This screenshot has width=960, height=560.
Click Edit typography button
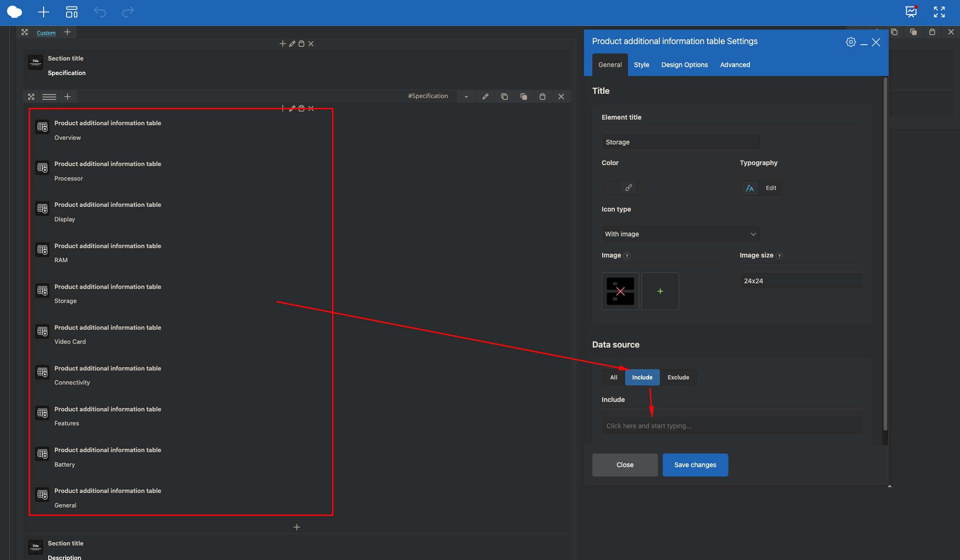[x=771, y=188]
